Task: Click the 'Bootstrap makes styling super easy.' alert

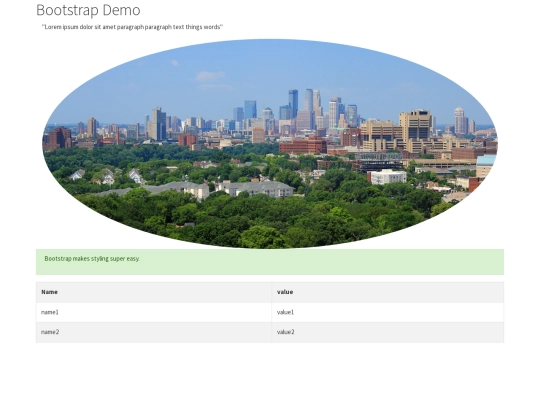Action: tap(270, 262)
